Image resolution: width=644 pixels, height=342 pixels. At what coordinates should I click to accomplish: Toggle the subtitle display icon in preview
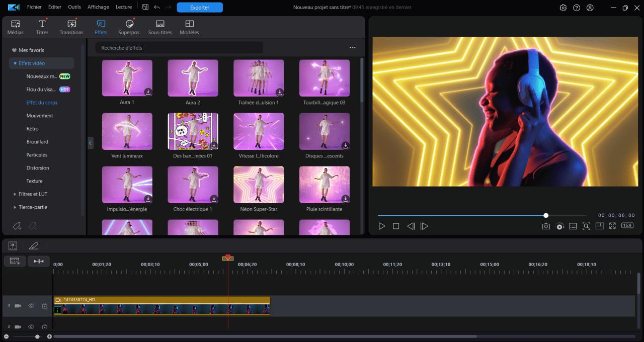[573, 226]
